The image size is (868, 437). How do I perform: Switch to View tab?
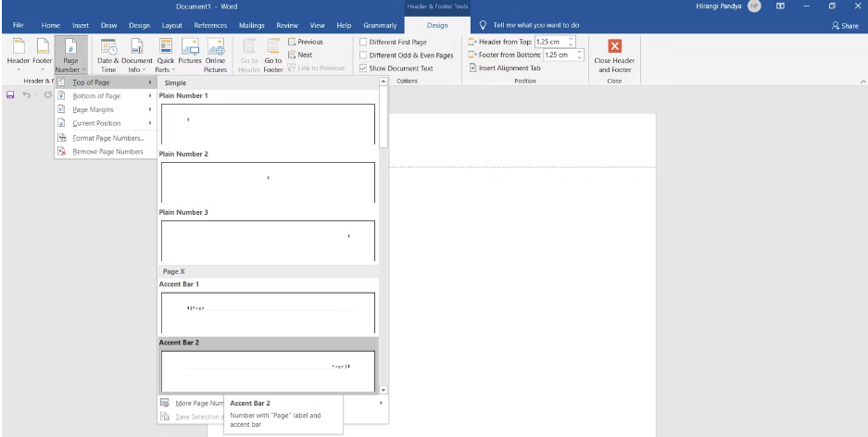click(x=317, y=25)
